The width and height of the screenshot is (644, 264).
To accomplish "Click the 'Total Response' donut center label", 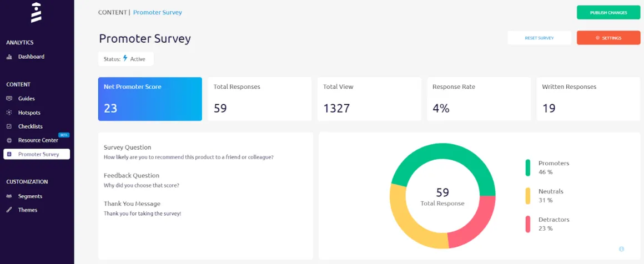I will pyautogui.click(x=442, y=204).
